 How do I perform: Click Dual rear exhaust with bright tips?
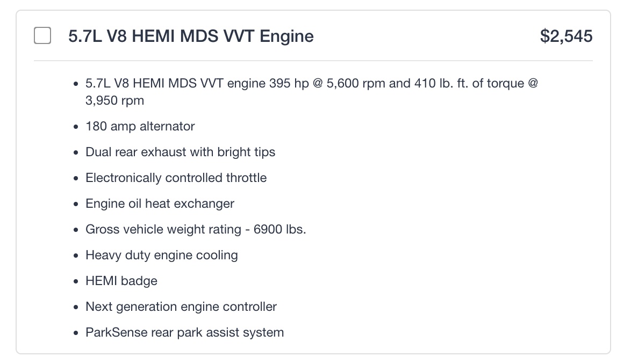[x=180, y=152]
